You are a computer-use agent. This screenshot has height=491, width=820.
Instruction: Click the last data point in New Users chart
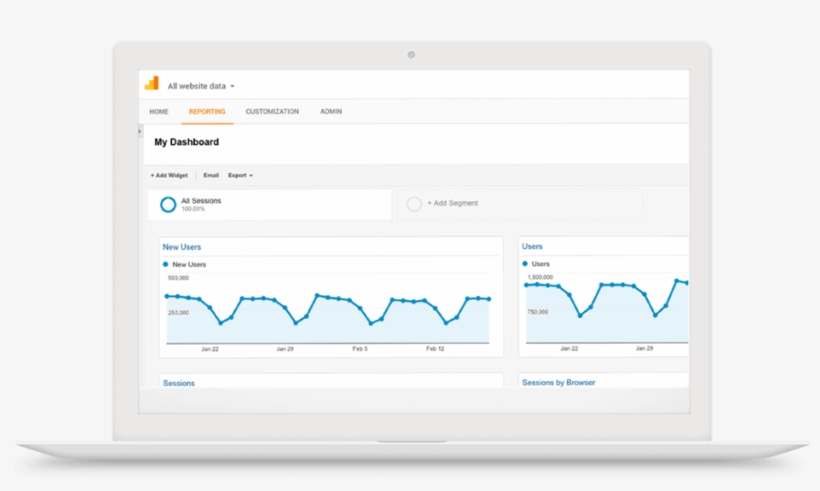coord(489,299)
